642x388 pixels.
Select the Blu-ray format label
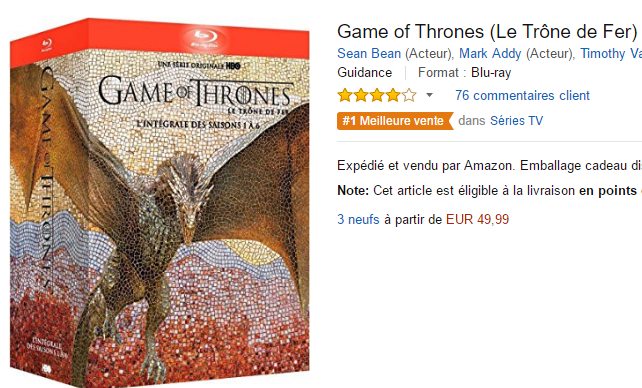tap(491, 73)
